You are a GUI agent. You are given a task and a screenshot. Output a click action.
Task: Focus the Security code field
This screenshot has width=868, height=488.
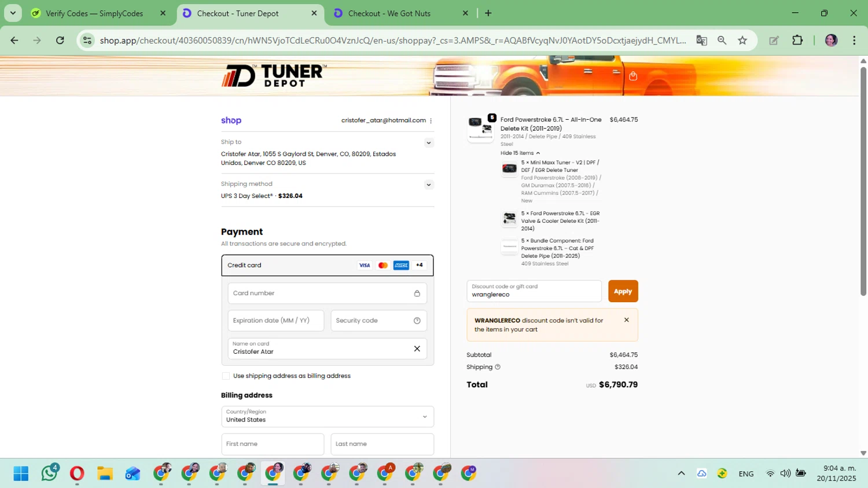click(379, 321)
